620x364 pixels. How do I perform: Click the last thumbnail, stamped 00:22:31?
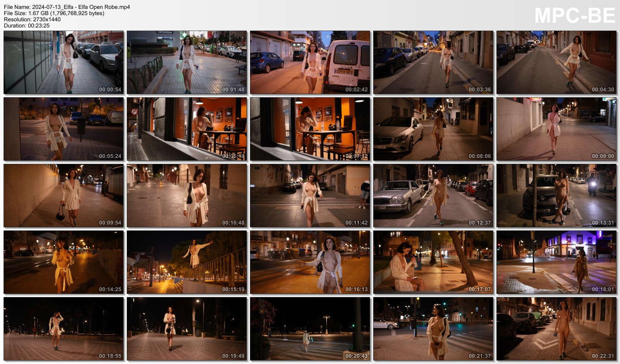point(556,329)
